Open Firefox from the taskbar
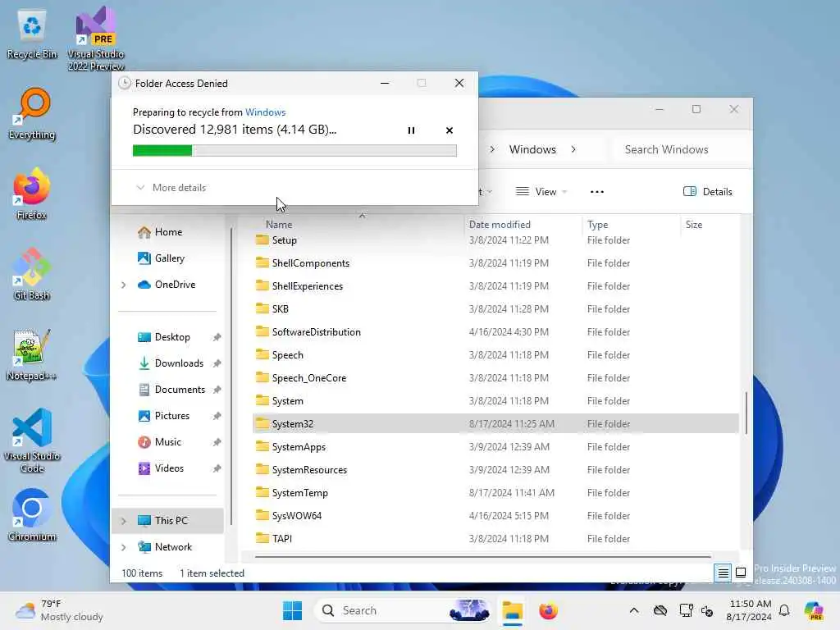The width and height of the screenshot is (840, 630). [549, 610]
